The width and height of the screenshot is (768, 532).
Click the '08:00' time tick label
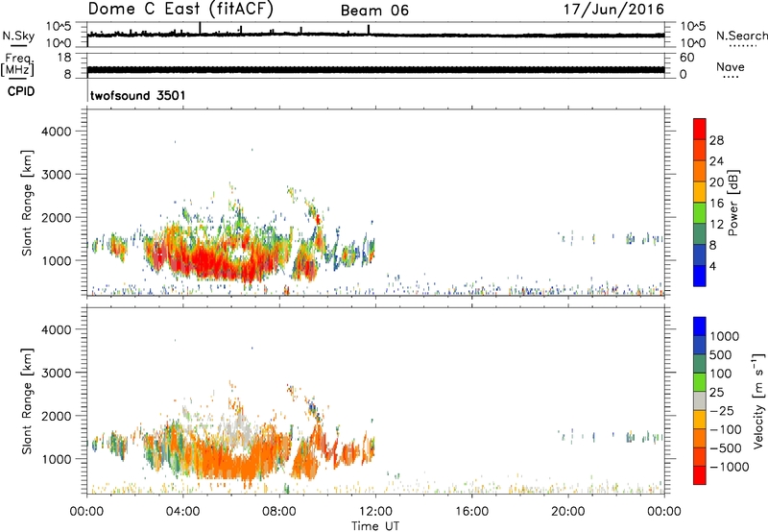tap(278, 512)
